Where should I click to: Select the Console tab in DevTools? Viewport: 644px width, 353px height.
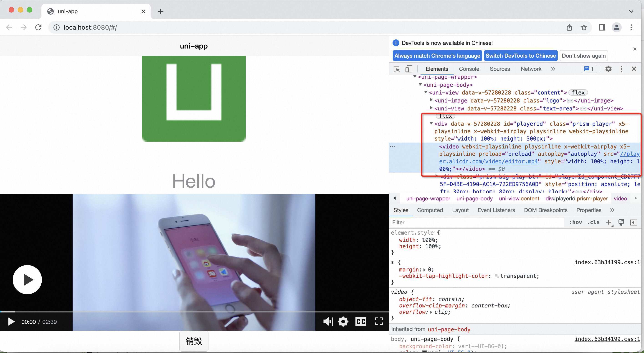tap(469, 69)
